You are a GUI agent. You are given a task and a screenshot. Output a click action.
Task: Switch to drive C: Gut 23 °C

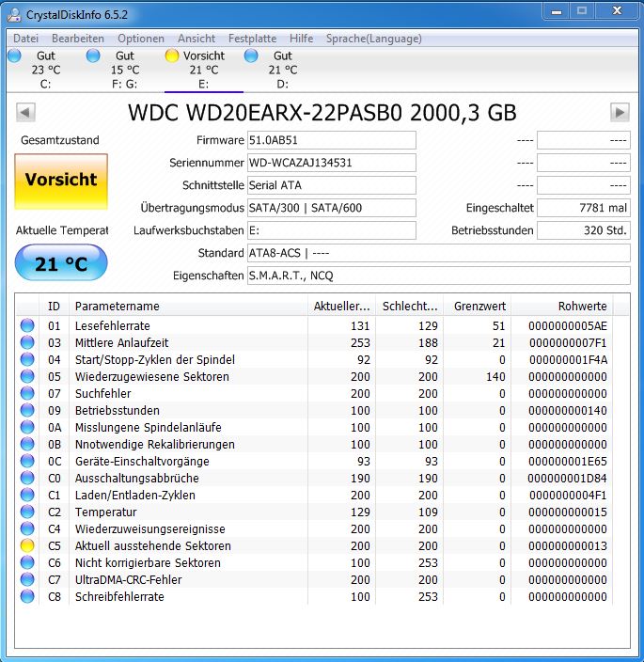[x=45, y=70]
